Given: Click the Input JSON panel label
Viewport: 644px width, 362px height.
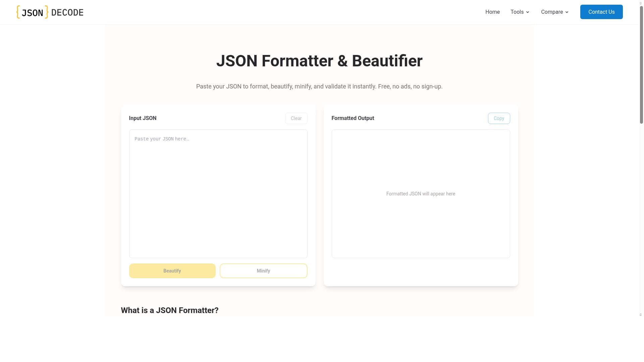Looking at the screenshot, I should pyautogui.click(x=143, y=118).
